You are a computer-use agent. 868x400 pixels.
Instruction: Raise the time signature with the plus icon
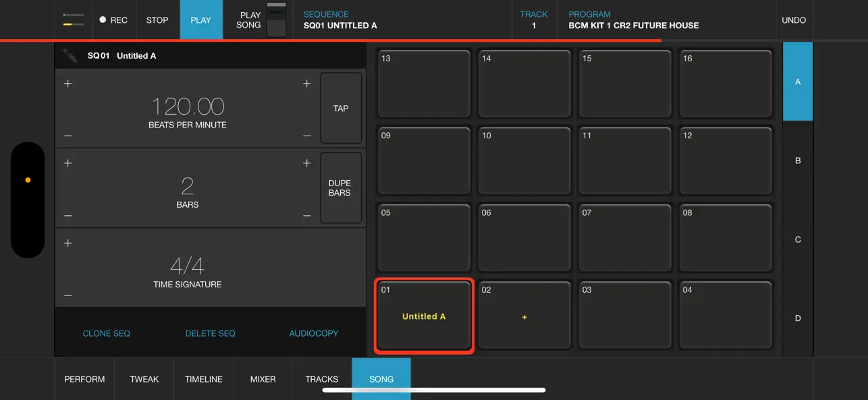coord(68,243)
